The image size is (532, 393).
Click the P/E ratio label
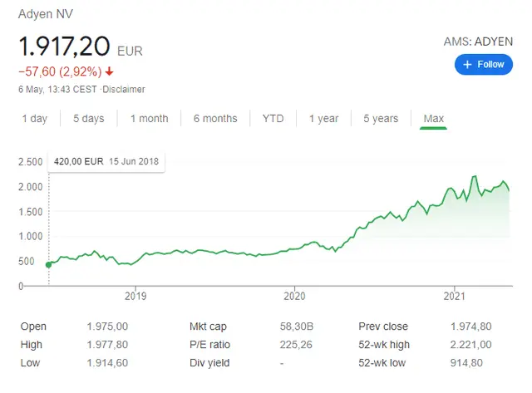click(210, 345)
